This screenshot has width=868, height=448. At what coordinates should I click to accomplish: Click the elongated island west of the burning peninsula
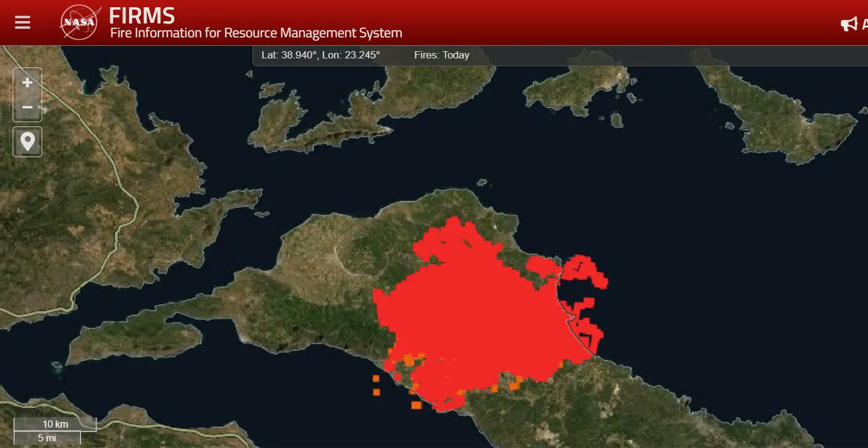tap(133, 340)
